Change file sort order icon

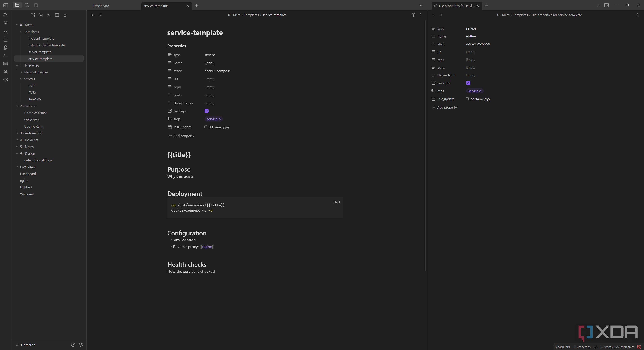(49, 15)
